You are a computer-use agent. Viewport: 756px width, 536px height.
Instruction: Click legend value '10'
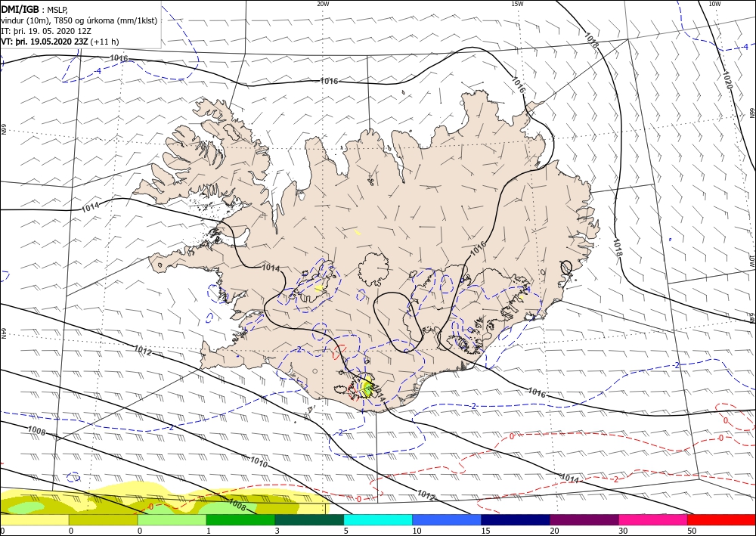coord(417,531)
